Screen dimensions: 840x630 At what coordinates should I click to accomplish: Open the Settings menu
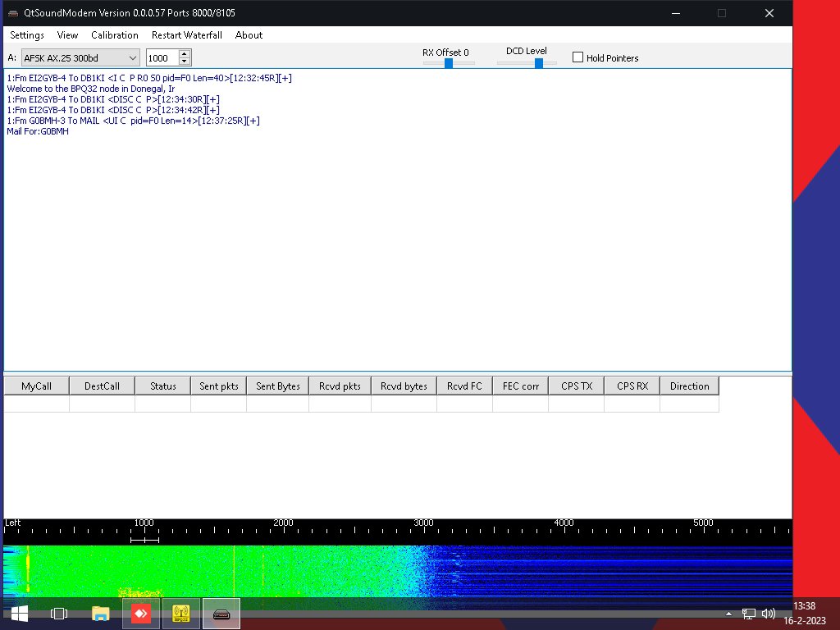tap(26, 35)
